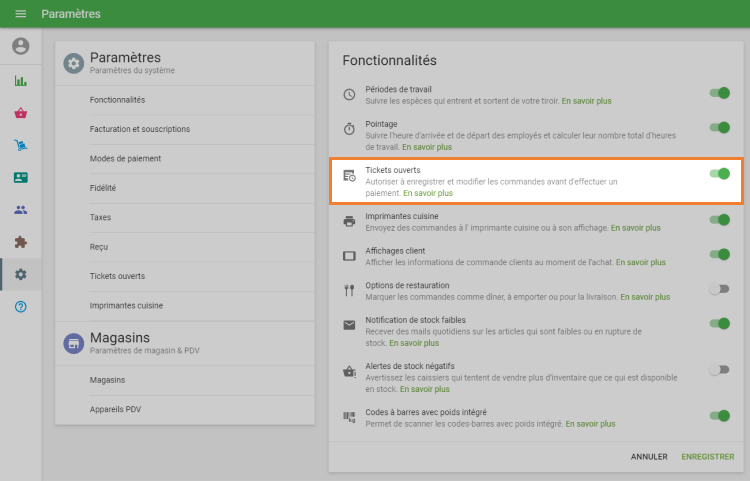
Task: Select Appareils PDV under Magasins
Action: 115,409
